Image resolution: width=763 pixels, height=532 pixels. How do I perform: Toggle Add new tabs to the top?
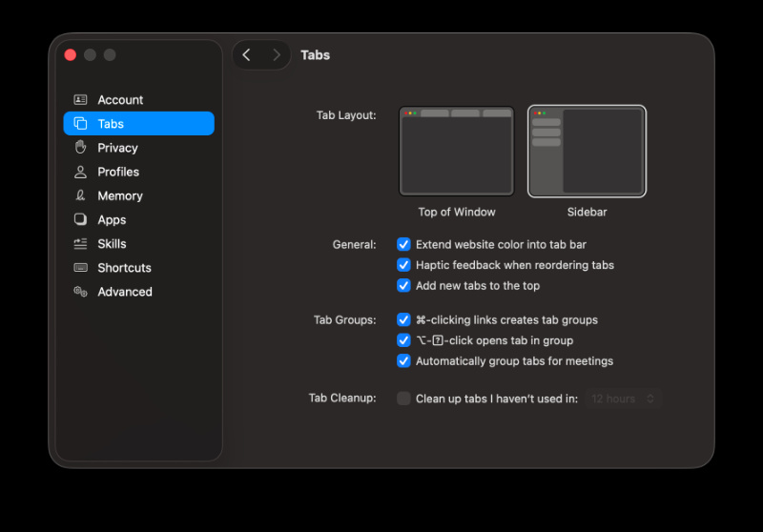(x=403, y=285)
